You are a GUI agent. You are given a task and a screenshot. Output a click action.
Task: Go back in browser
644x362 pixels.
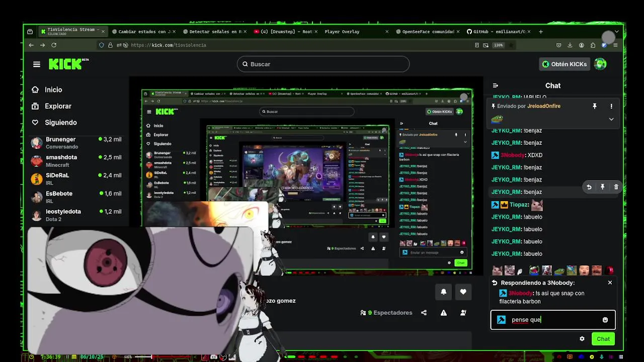31,45
